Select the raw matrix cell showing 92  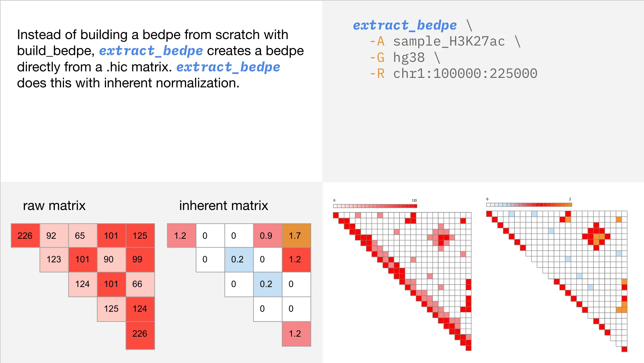[x=54, y=235]
